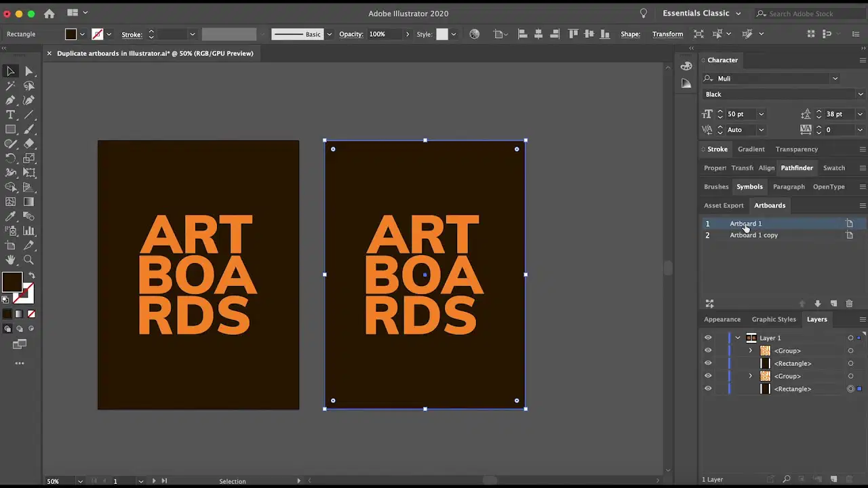Click the delete artboard trash icon
868x488 pixels.
(849, 304)
